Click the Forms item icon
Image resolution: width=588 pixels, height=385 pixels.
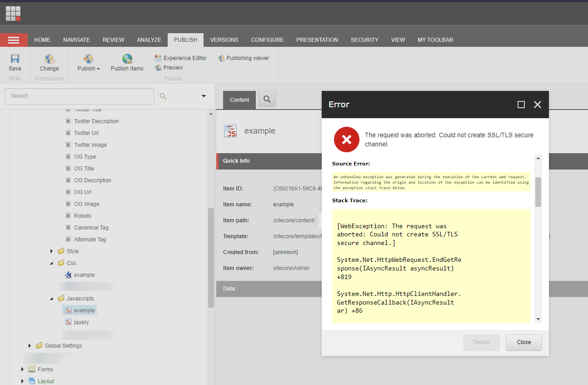(x=32, y=369)
